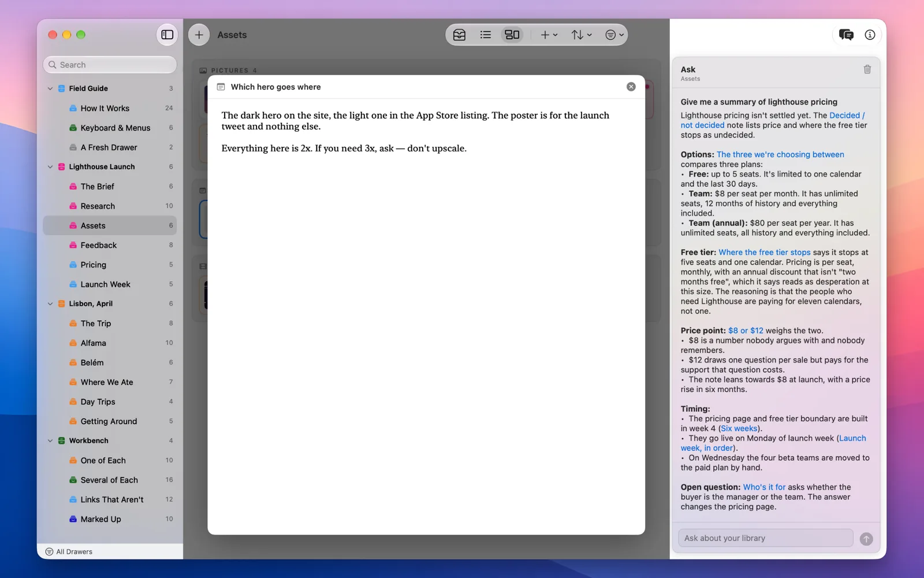Follow the 'Six weeks' link
Image resolution: width=924 pixels, height=578 pixels.
(739, 428)
